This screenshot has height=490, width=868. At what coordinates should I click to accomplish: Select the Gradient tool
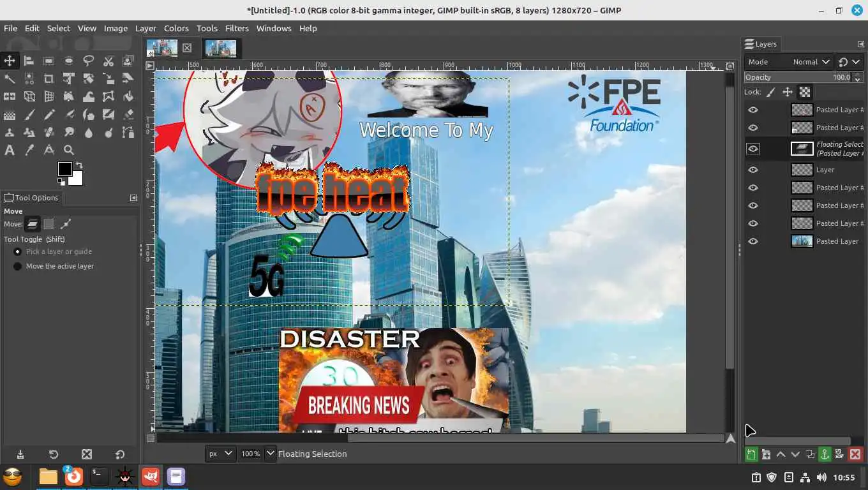[x=9, y=115]
